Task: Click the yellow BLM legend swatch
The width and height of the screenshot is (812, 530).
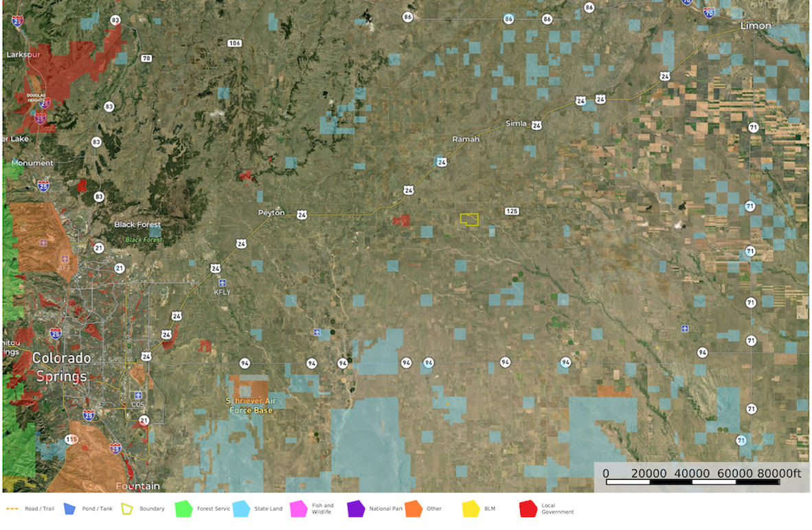Action: tap(471, 509)
